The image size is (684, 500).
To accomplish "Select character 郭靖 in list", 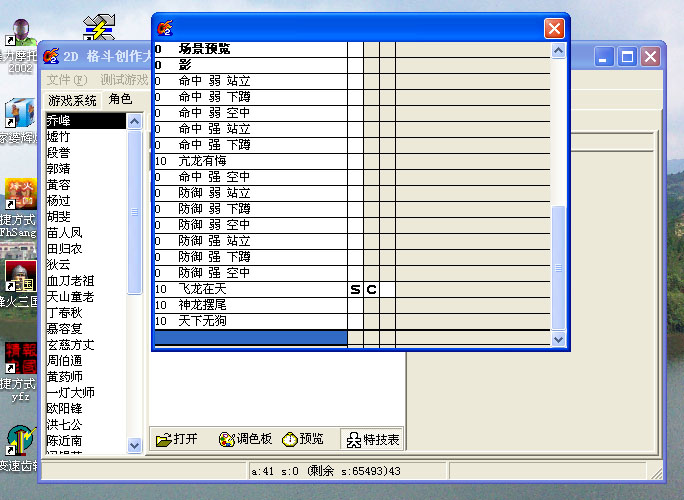I will click(86, 169).
